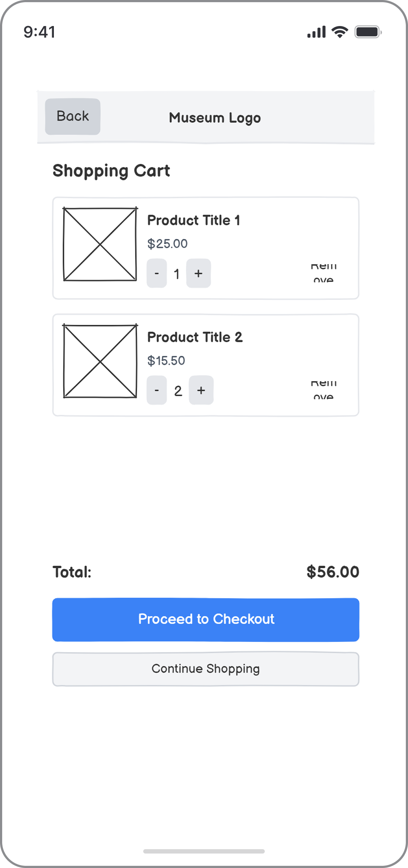This screenshot has width=408, height=868.
Task: Tap the Wi-Fi icon in status bar
Action: click(340, 32)
